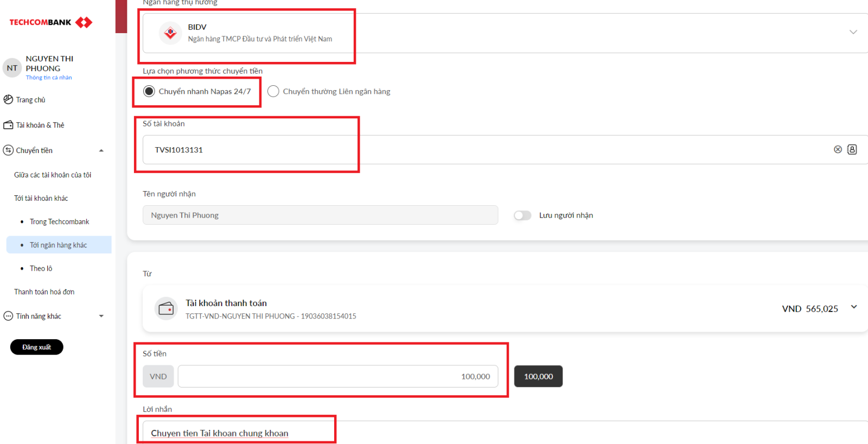Click the NT user avatar

pyautogui.click(x=12, y=68)
